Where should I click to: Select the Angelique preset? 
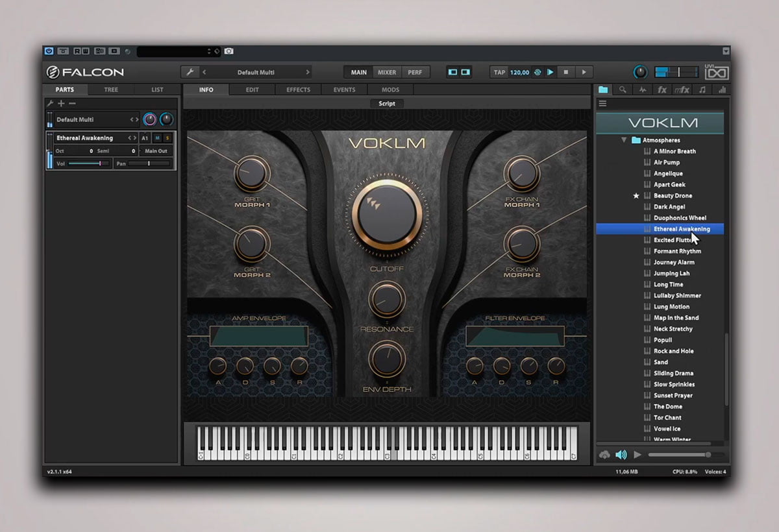point(668,173)
